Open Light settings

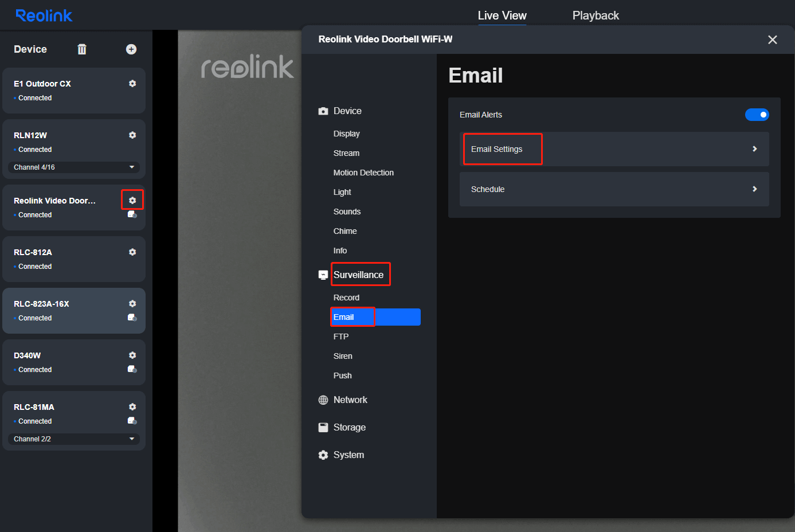pos(342,192)
